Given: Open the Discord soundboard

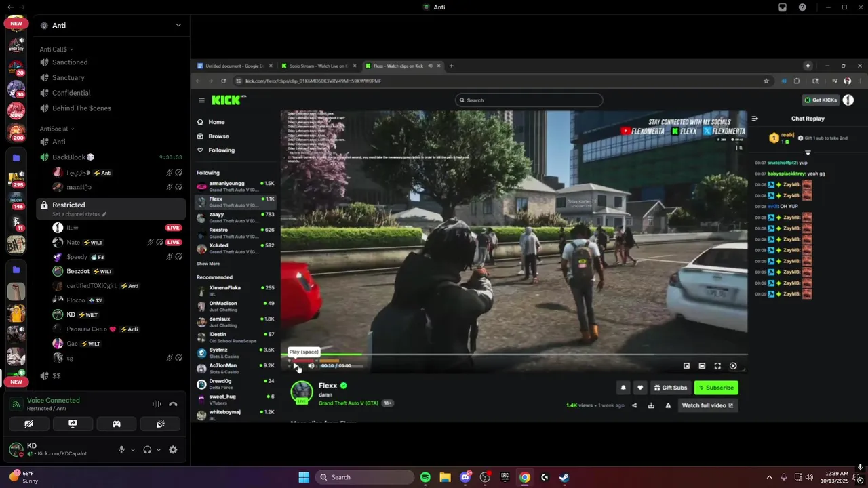Looking at the screenshot, I should [x=160, y=424].
